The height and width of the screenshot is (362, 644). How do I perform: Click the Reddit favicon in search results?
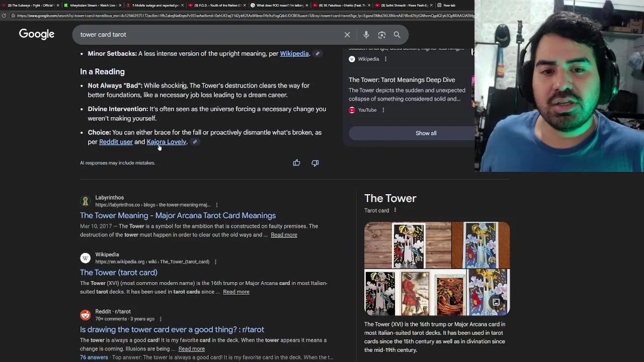coord(86,315)
